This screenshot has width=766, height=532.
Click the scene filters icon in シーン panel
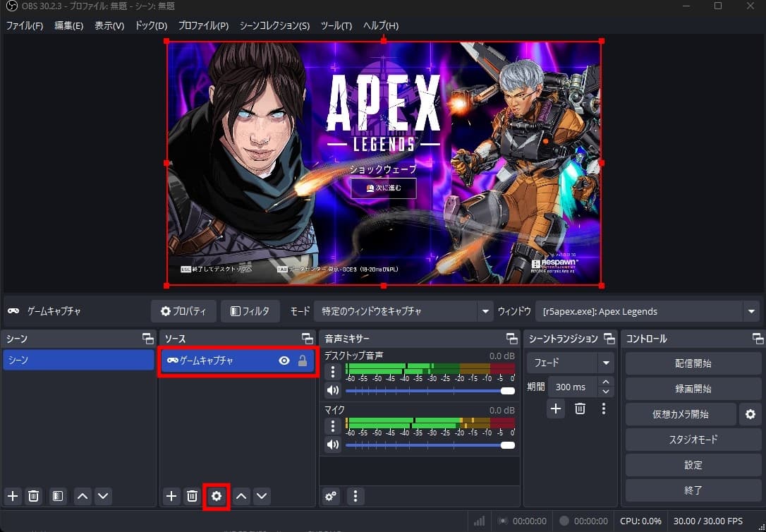pos(57,496)
